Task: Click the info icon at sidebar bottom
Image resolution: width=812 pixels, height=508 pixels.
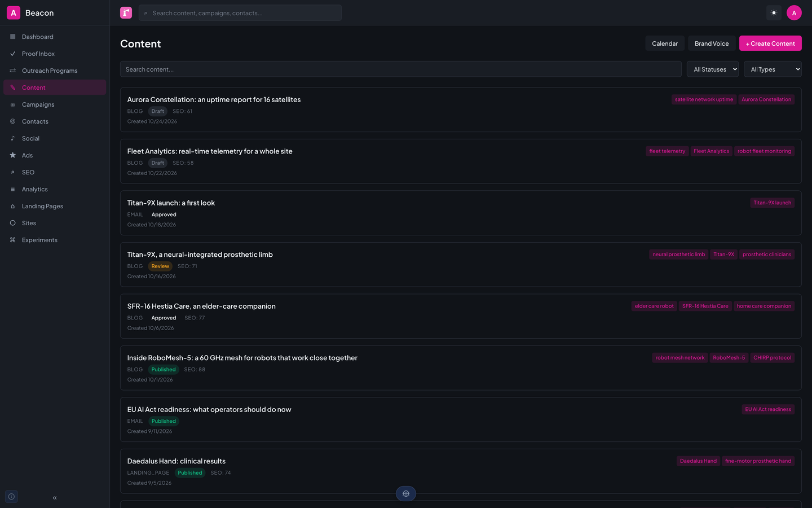Action: [x=11, y=497]
